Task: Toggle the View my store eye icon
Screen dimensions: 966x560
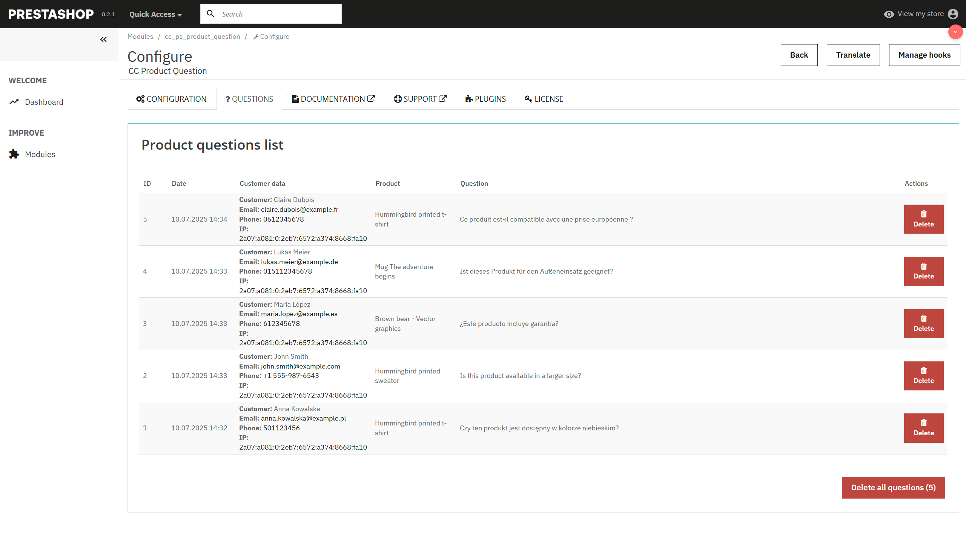Action: pyautogui.click(x=890, y=14)
